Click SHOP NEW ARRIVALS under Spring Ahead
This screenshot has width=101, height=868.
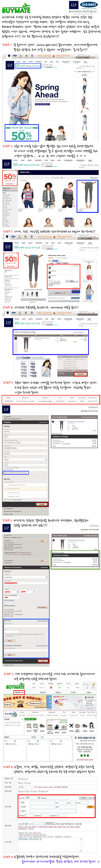tap(42, 104)
